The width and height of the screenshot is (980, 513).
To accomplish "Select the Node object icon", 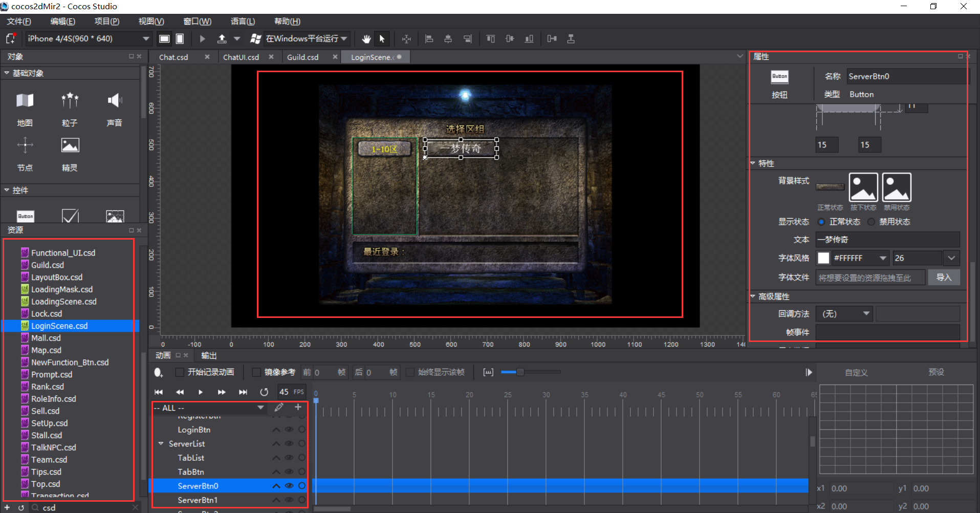I will [x=25, y=145].
